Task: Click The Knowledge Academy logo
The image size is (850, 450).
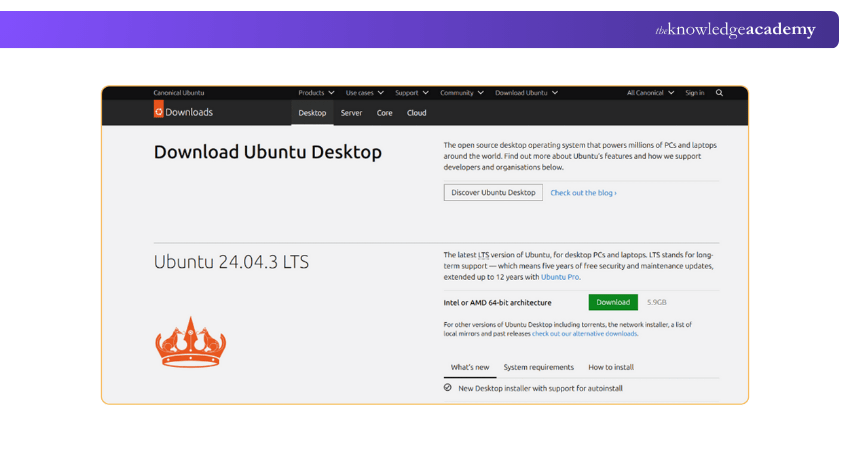Action: point(735,29)
